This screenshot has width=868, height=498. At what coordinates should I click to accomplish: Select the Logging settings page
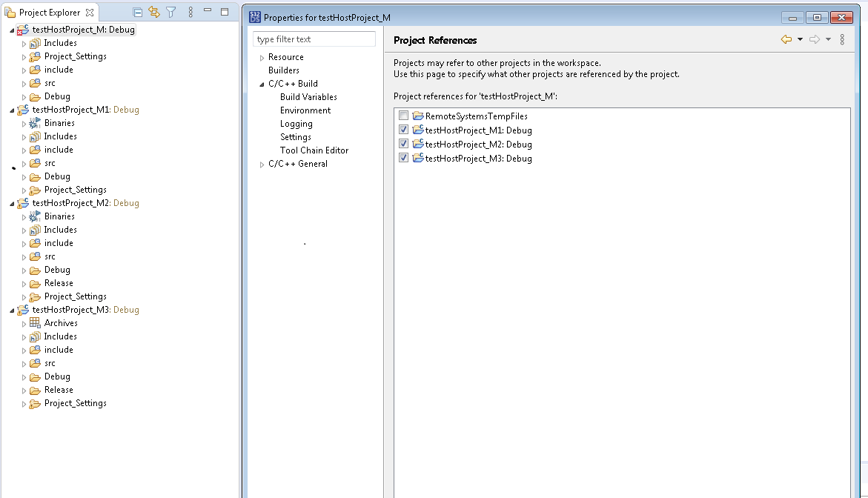(x=296, y=124)
